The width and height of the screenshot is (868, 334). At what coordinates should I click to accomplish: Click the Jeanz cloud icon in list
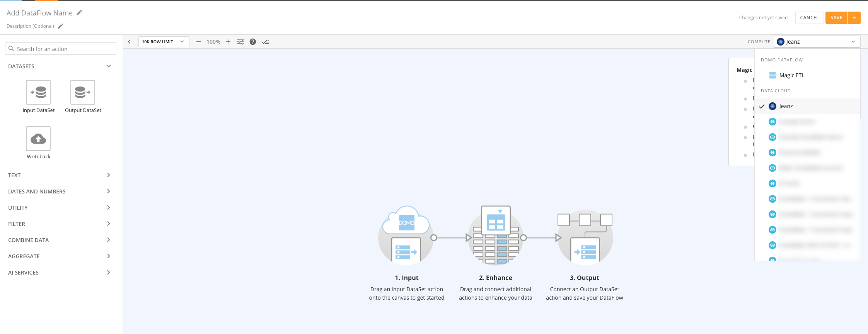(773, 106)
